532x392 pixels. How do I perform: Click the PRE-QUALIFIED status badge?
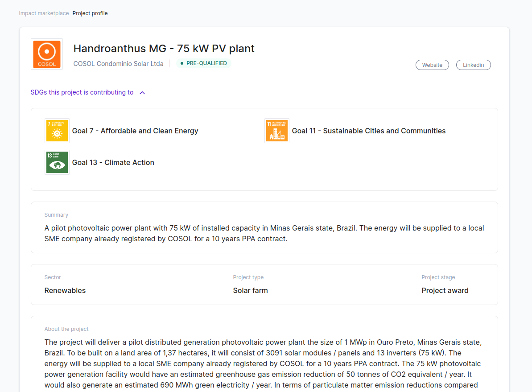204,63
